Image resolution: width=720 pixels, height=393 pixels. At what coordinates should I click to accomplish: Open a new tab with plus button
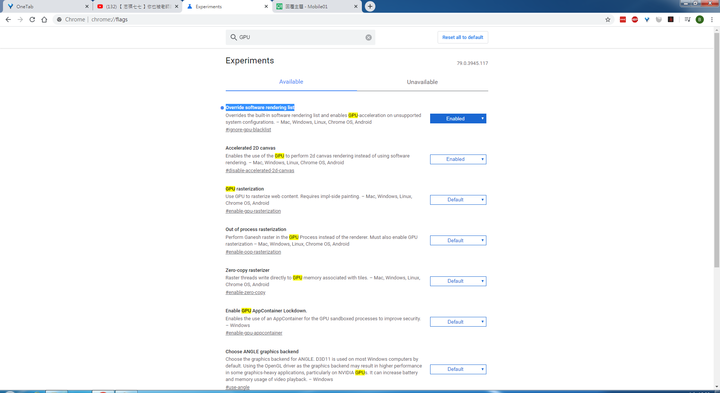coord(370,6)
